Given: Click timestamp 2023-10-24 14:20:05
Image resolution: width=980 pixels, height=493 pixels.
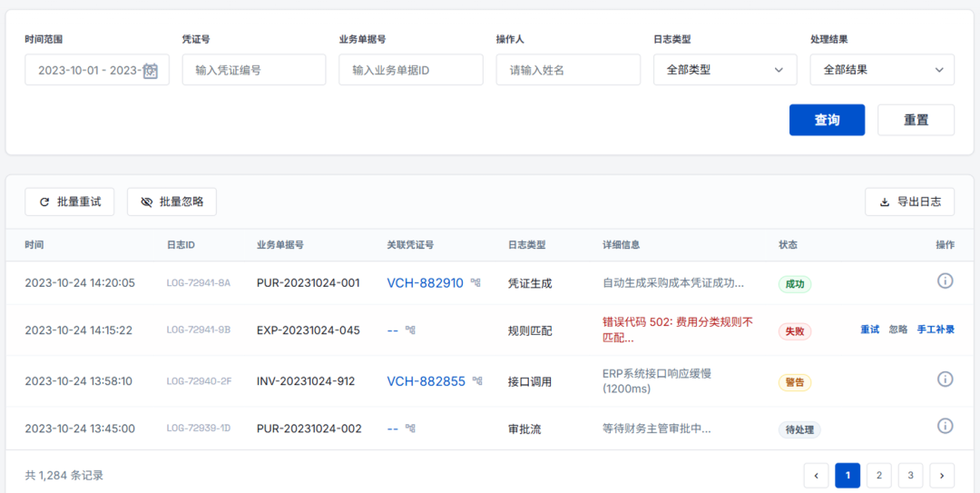Looking at the screenshot, I should point(80,283).
